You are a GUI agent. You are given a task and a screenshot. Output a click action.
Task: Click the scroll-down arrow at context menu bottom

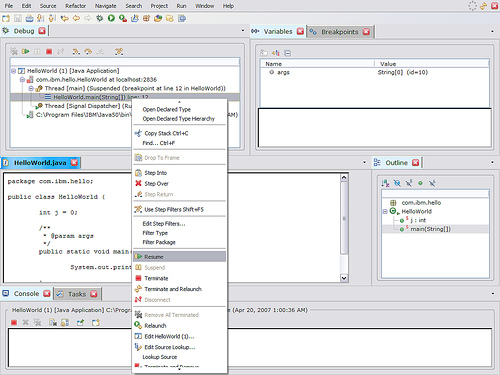click(179, 369)
